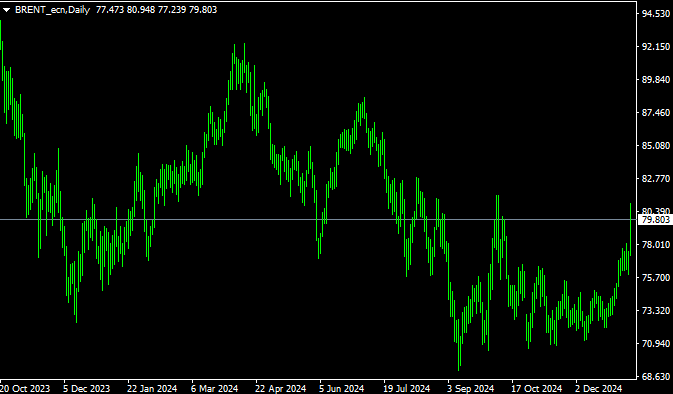Click the BRENT_ecn,Daily chart title text

coord(52,9)
